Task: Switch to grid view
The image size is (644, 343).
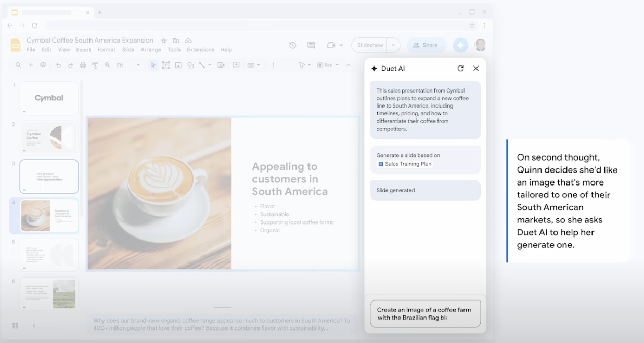Action: pyautogui.click(x=15, y=326)
